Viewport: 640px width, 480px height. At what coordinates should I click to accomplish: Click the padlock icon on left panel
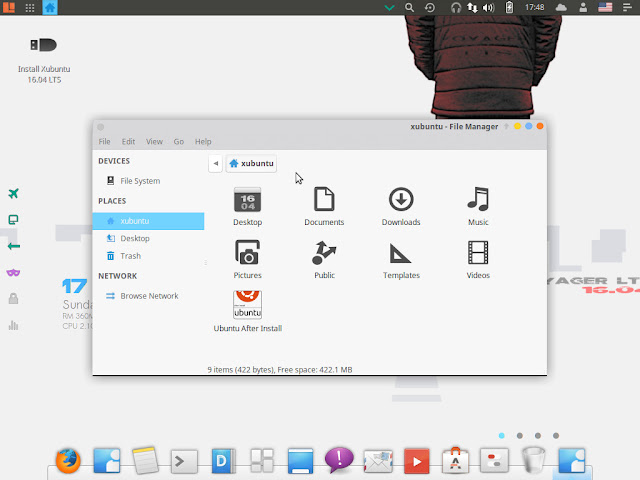13,298
